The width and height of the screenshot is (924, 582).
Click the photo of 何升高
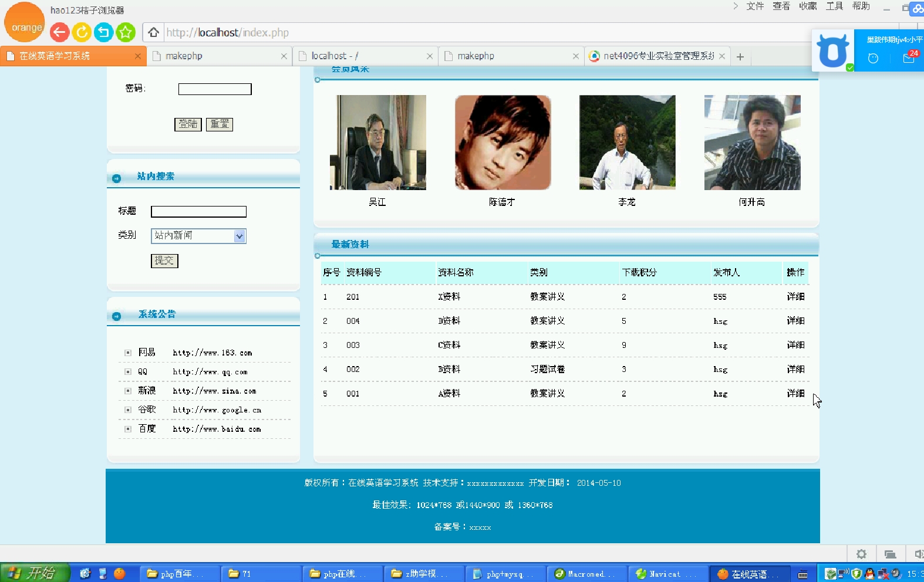point(753,143)
